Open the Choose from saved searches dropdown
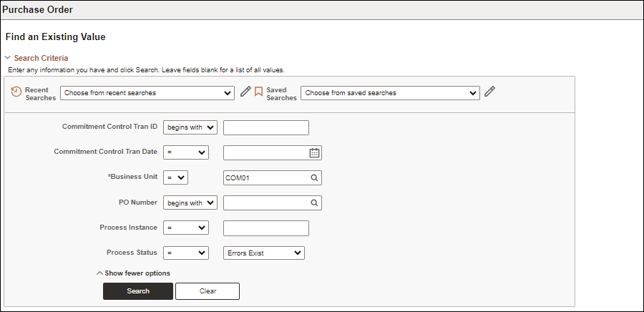The image size is (644, 312). tap(390, 93)
